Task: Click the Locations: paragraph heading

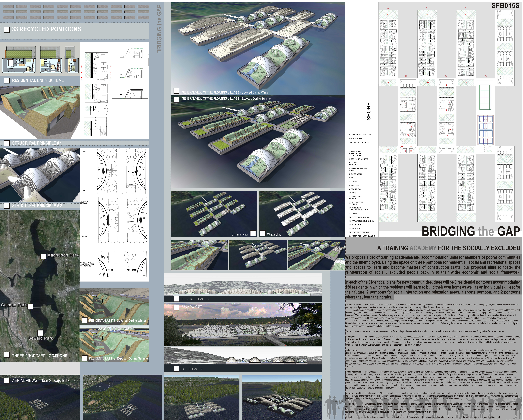Action: tap(350, 337)
